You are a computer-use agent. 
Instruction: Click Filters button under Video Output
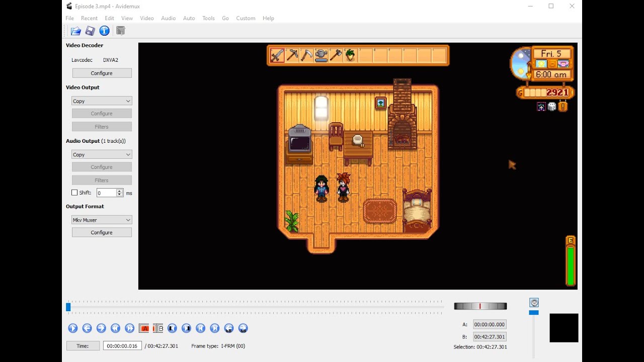102,127
